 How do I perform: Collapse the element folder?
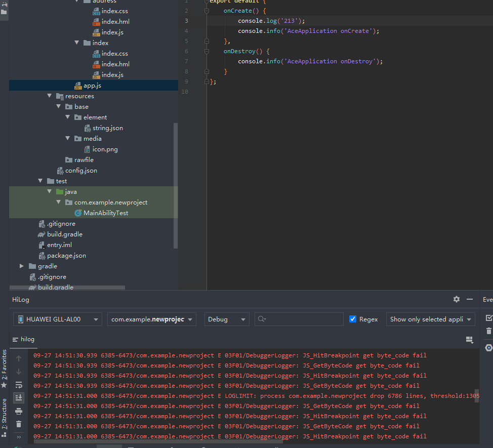click(68, 117)
